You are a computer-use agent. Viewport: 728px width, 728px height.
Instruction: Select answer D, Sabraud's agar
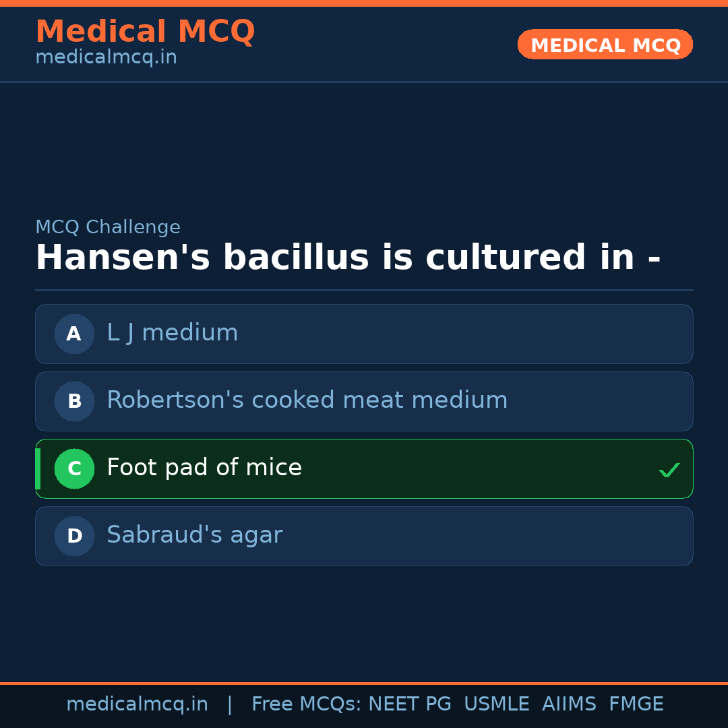tap(364, 536)
